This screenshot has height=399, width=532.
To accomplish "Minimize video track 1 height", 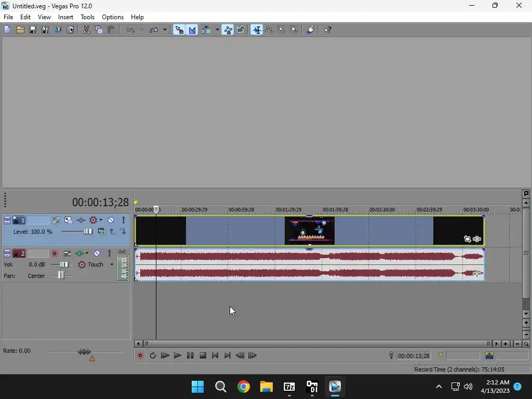I will coord(7,219).
